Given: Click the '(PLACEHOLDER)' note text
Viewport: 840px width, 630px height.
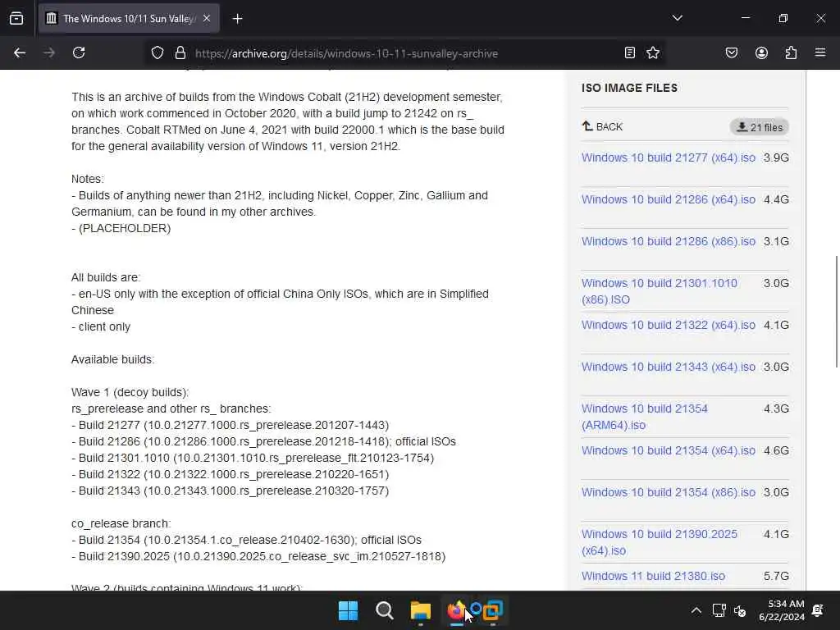Looking at the screenshot, I should [x=125, y=228].
